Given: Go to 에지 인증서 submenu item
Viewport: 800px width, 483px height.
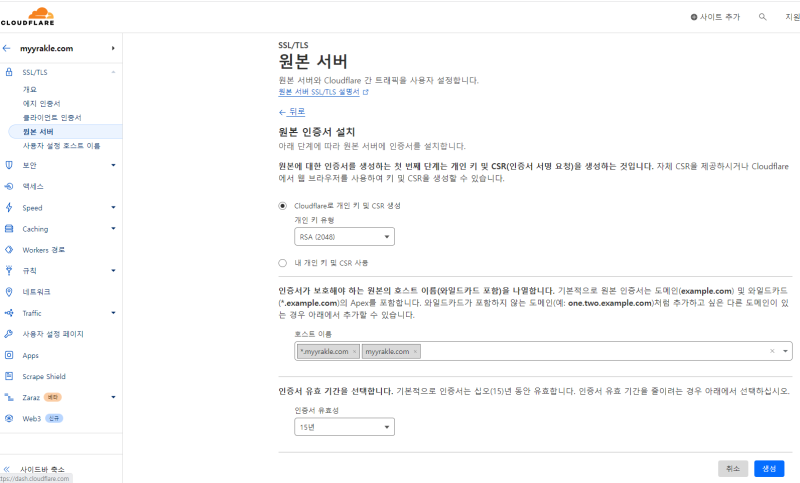Looking at the screenshot, I should [42, 103].
